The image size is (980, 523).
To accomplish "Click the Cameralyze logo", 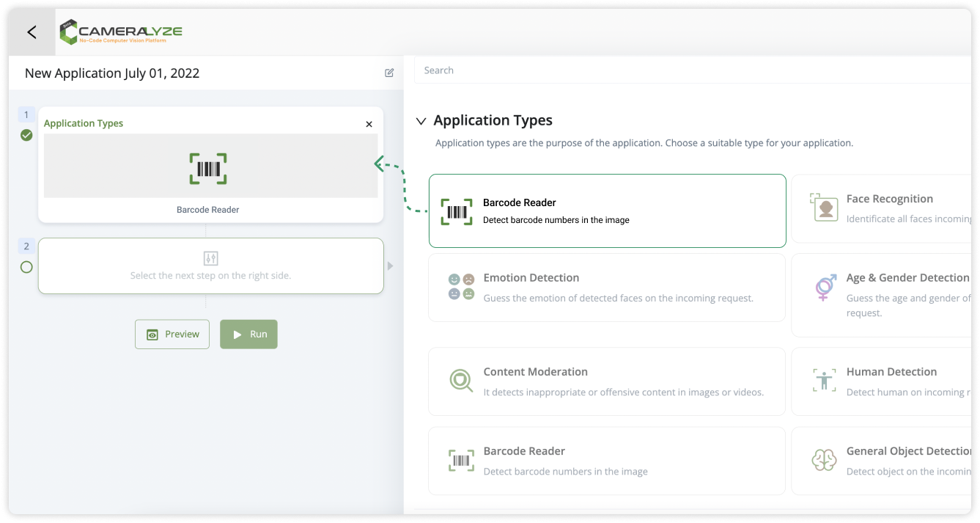I will (121, 32).
